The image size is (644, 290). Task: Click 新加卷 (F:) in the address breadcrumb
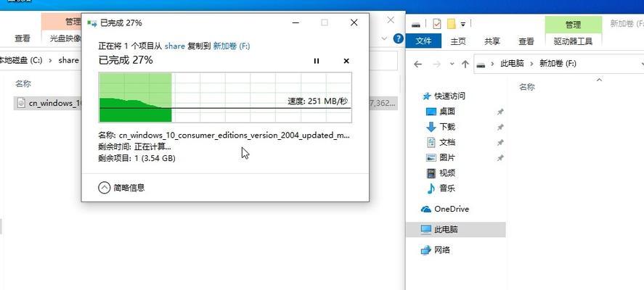(x=558, y=64)
